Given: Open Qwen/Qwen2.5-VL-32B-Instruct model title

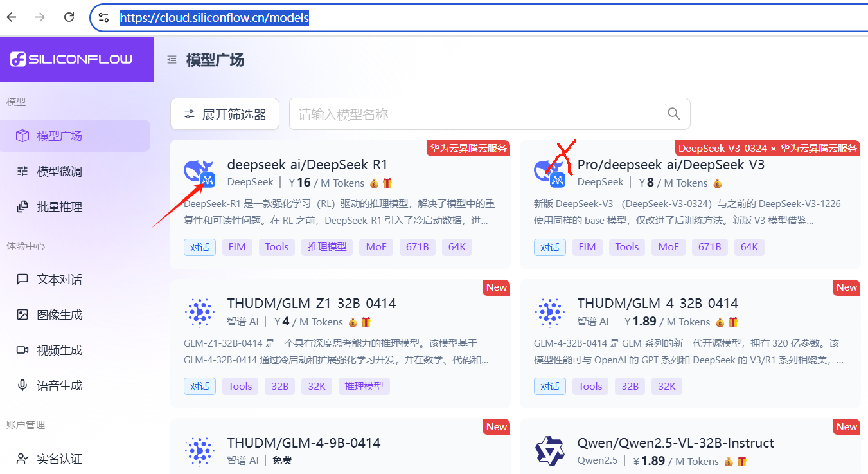Looking at the screenshot, I should (x=676, y=442).
